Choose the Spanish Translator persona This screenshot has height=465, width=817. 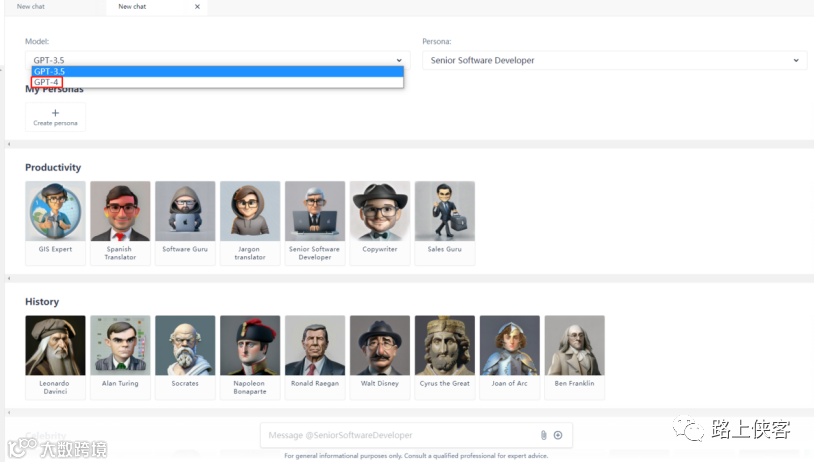(x=120, y=223)
